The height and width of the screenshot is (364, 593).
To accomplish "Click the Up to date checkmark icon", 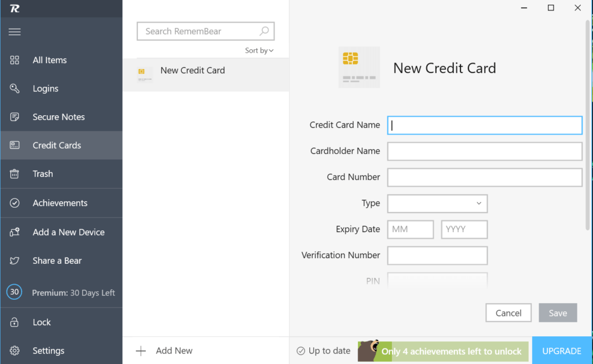I will click(301, 351).
